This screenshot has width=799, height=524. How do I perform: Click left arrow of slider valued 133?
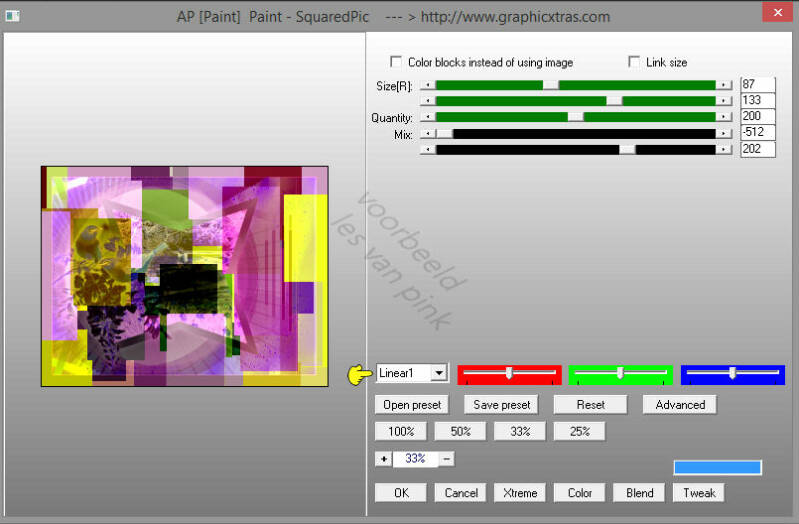tap(428, 101)
